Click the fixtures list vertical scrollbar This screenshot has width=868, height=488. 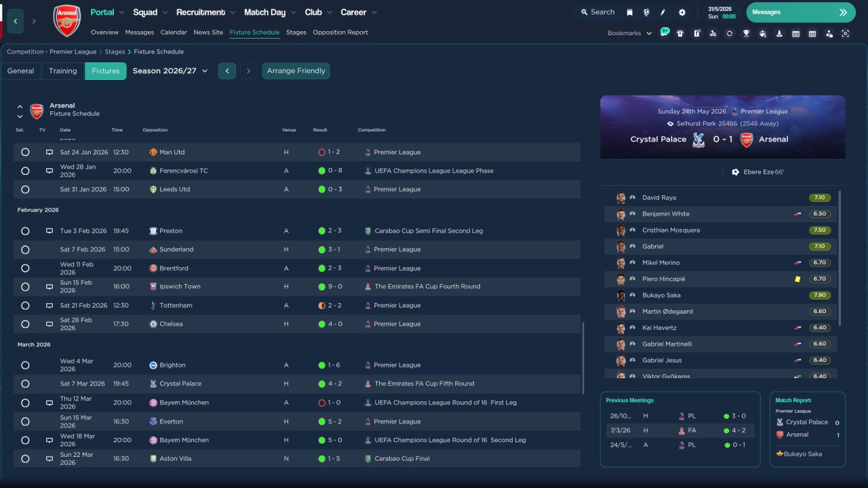(583, 358)
